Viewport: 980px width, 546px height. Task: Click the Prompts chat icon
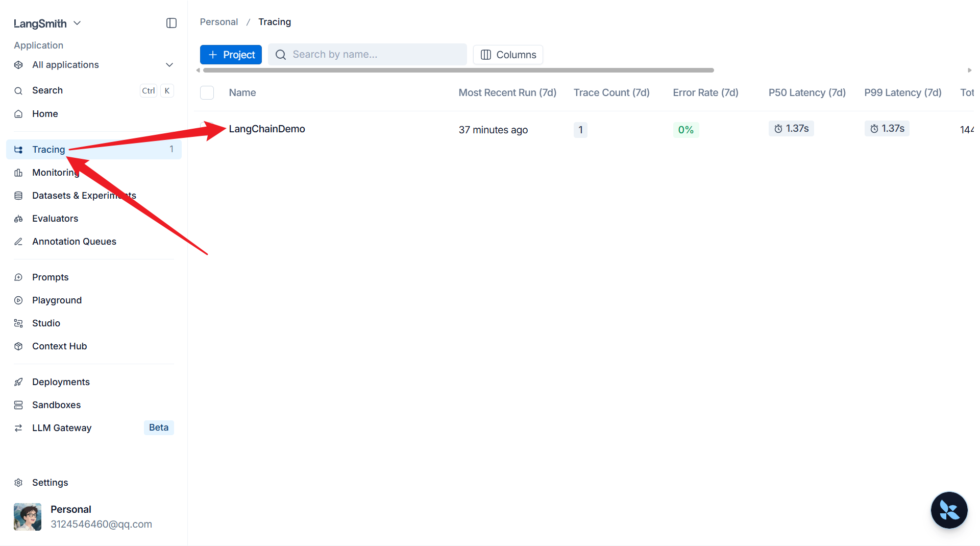pyautogui.click(x=18, y=277)
